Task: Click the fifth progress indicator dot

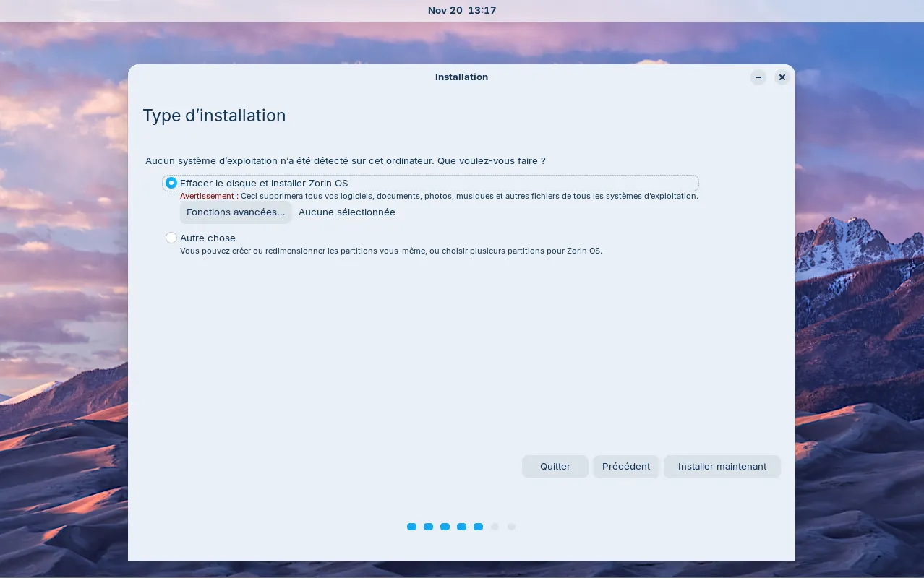Action: [x=479, y=527]
